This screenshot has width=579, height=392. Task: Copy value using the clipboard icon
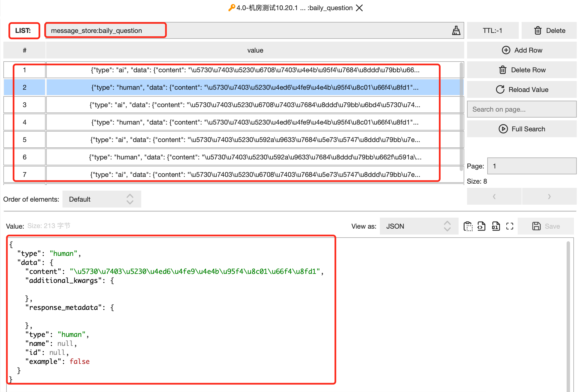coord(468,226)
